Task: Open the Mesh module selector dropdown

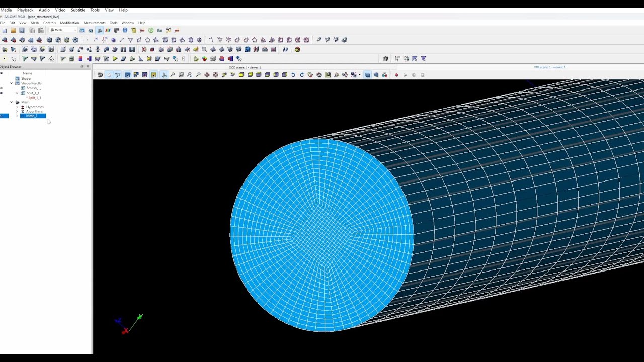Action: (x=63, y=30)
